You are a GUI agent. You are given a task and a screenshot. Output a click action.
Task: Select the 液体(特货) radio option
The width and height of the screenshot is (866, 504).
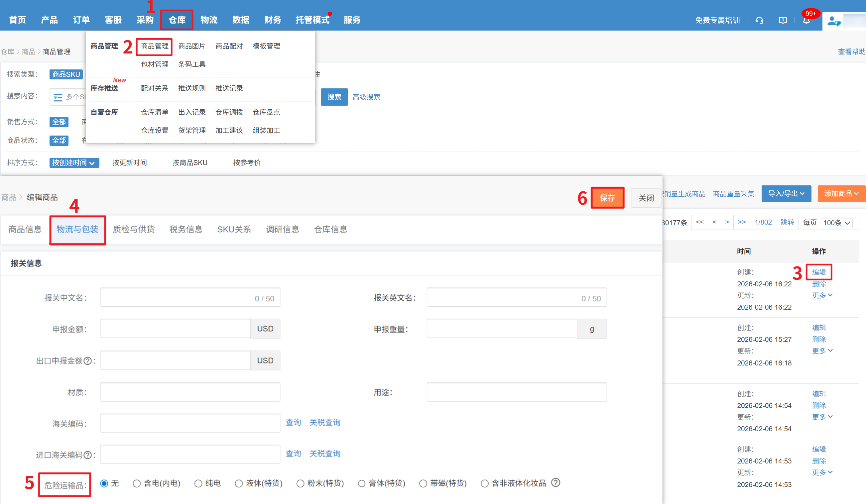[x=239, y=483]
